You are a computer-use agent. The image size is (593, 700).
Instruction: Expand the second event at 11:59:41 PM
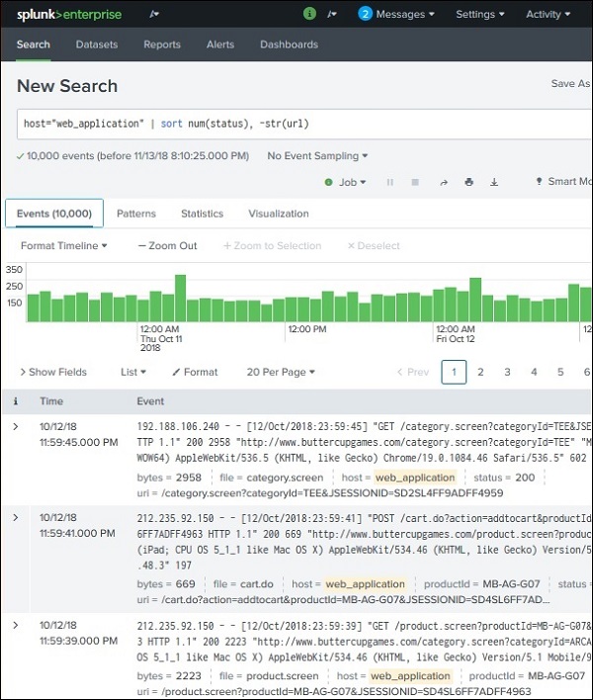15,517
